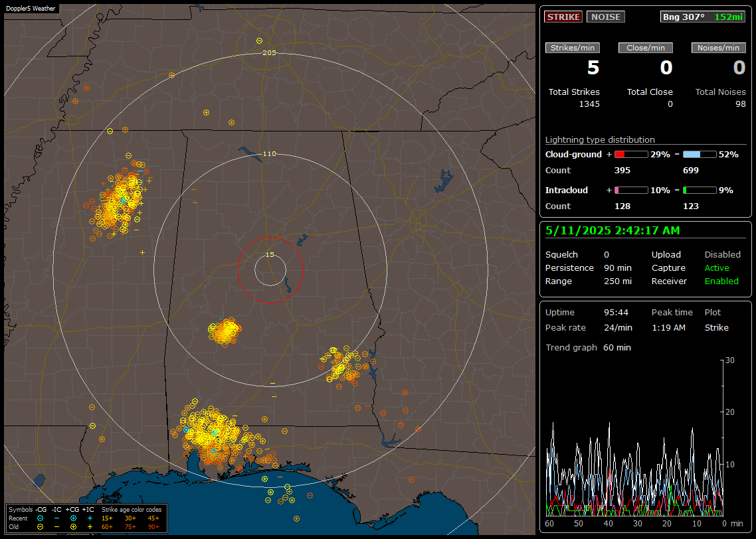Click the 205 range ring label
This screenshot has height=539, width=756.
270,53
